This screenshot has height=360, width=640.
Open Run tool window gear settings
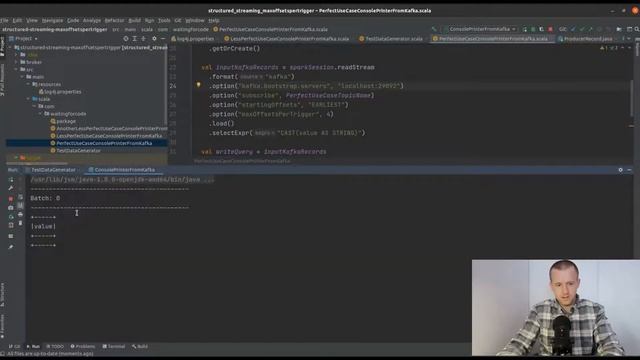(x=620, y=170)
